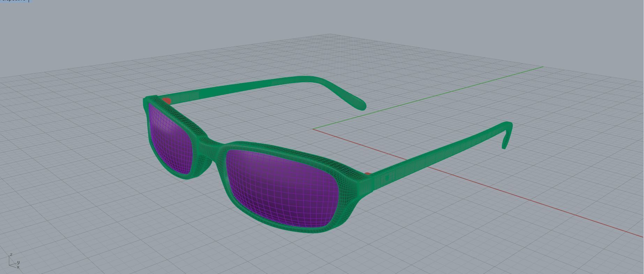644x274 pixels.
Task: Select the large purple lens nearest the camera
Action: coord(282,188)
